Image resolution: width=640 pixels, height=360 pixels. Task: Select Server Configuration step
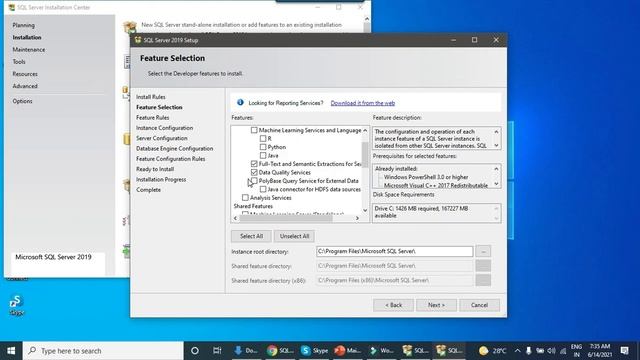162,138
